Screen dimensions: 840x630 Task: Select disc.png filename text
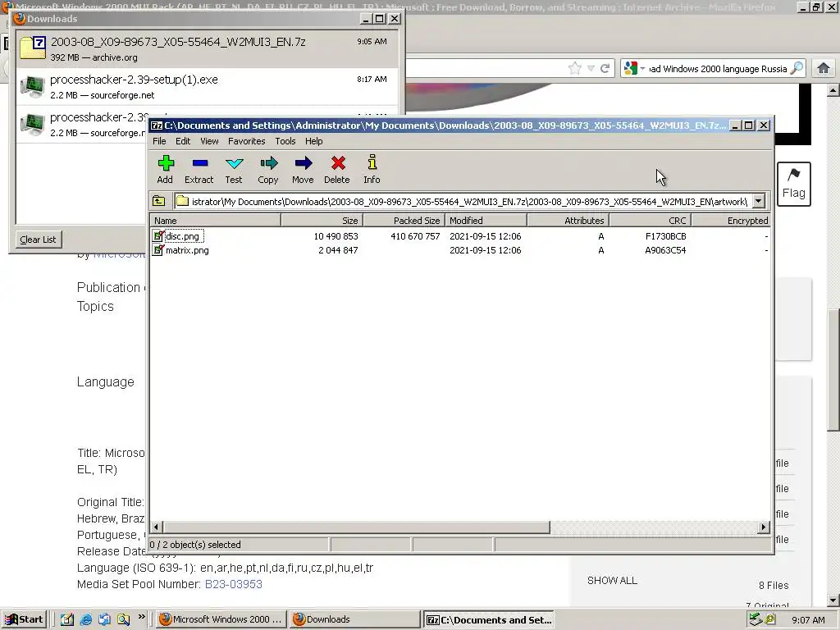tap(182, 236)
